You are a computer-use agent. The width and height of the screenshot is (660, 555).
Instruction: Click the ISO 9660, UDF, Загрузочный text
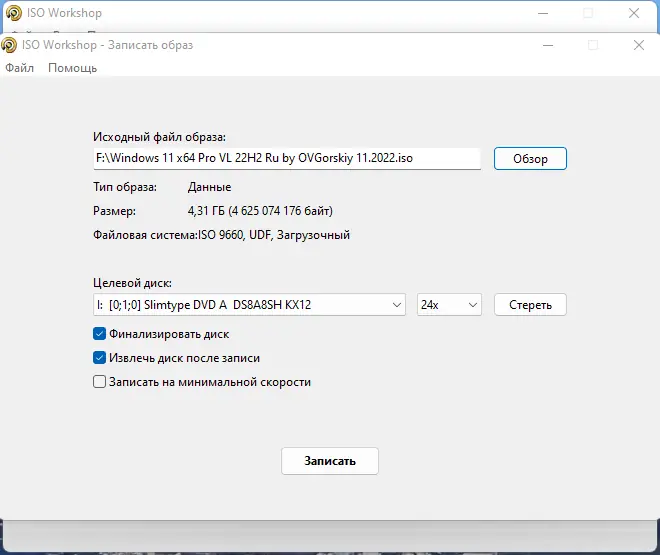coord(274,235)
